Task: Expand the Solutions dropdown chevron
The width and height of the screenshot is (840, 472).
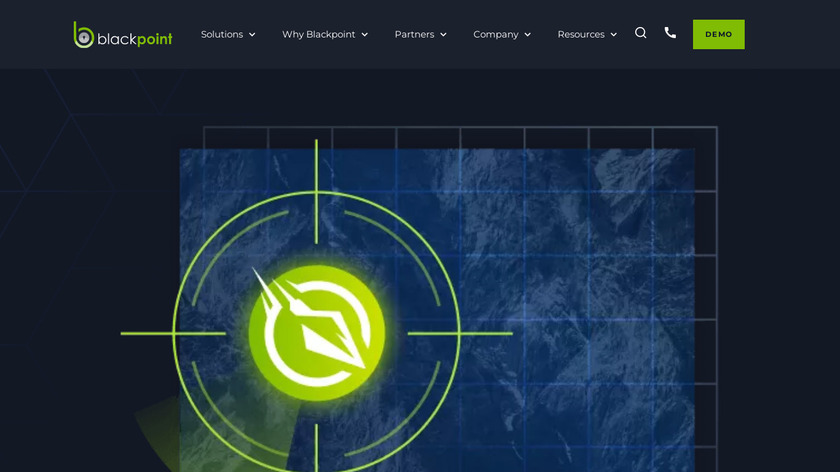Action: point(252,35)
